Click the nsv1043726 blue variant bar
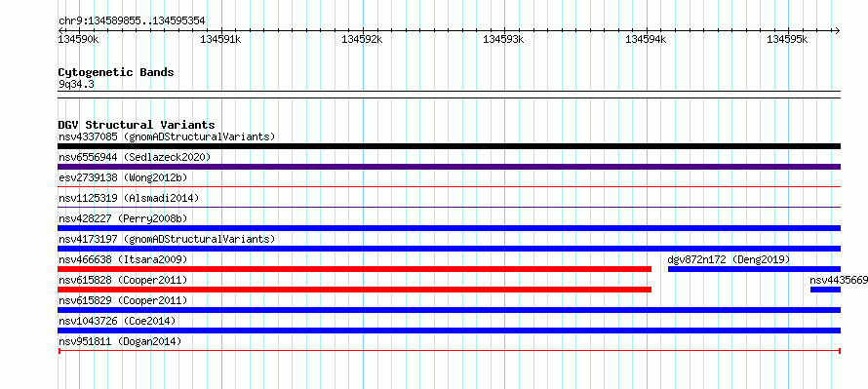The height and width of the screenshot is (389, 868). point(449,331)
